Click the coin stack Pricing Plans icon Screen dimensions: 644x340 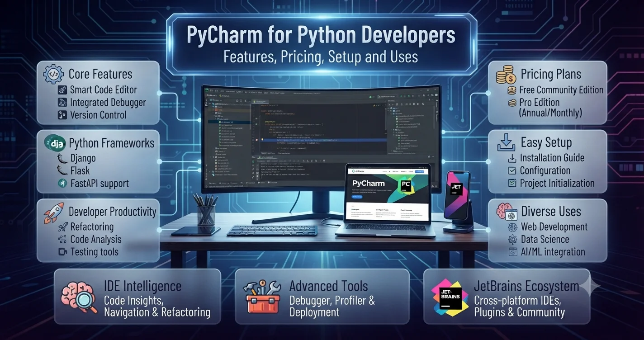pyautogui.click(x=506, y=75)
